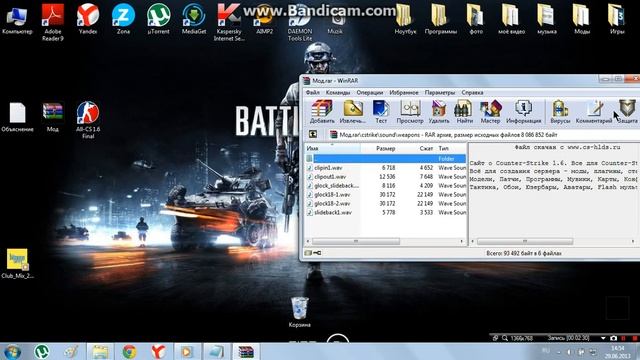The height and width of the screenshot is (360, 640).
Task: Click the WinRAR taskbar button
Action: 246,351
